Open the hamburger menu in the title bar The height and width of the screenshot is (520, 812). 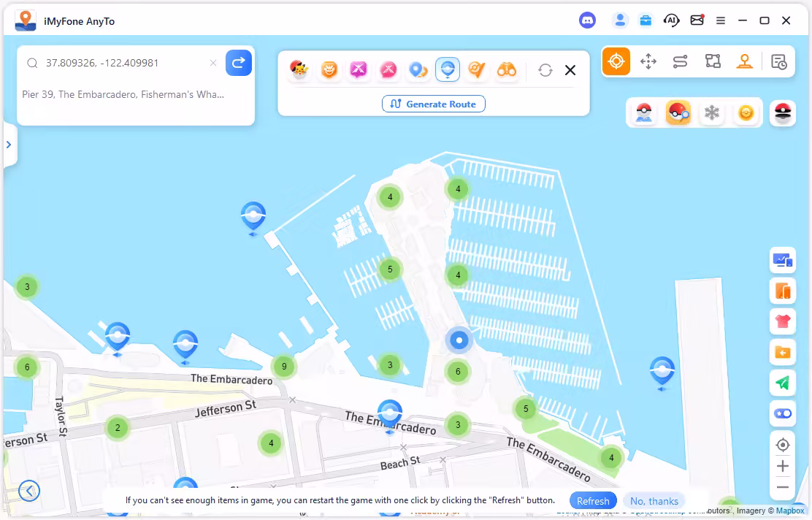coord(721,20)
